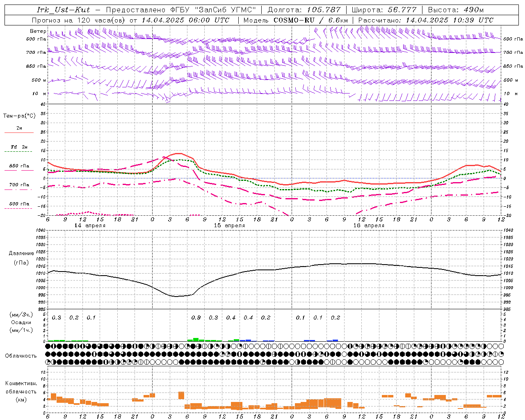This screenshot has height=420, width=525.
Task: Select the Широта: 56.777 value
Action: point(384,10)
